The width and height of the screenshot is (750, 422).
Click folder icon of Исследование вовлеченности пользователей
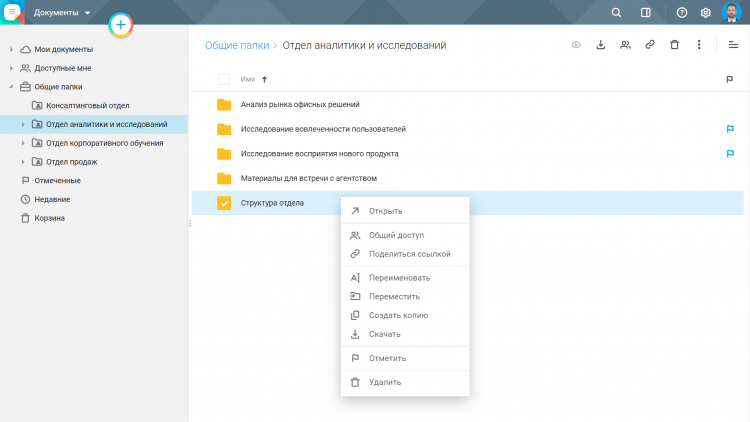tap(224, 129)
